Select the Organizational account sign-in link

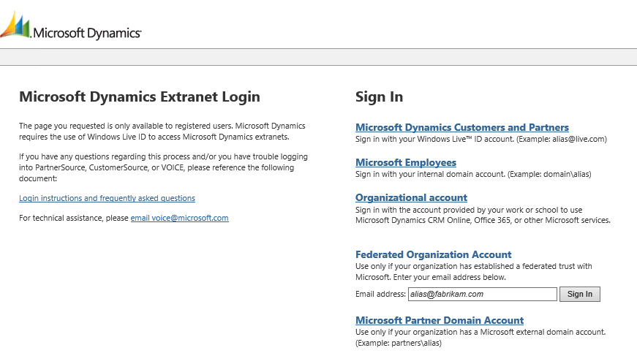pyautogui.click(x=411, y=197)
